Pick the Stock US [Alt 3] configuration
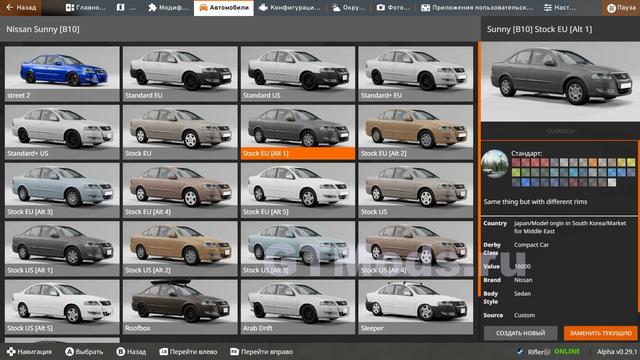Image resolution: width=640 pixels, height=360 pixels. [x=298, y=249]
